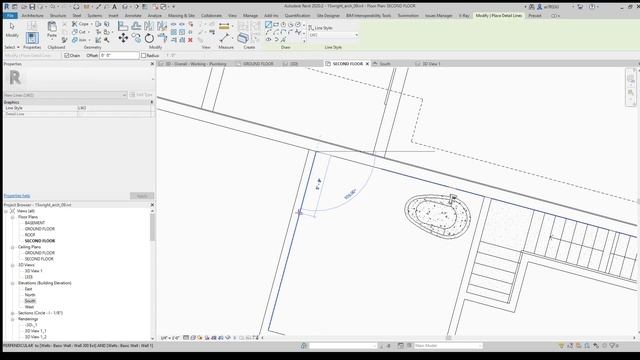The height and width of the screenshot is (360, 640).
Task: Toggle the Chain checkbox
Action: point(67,56)
